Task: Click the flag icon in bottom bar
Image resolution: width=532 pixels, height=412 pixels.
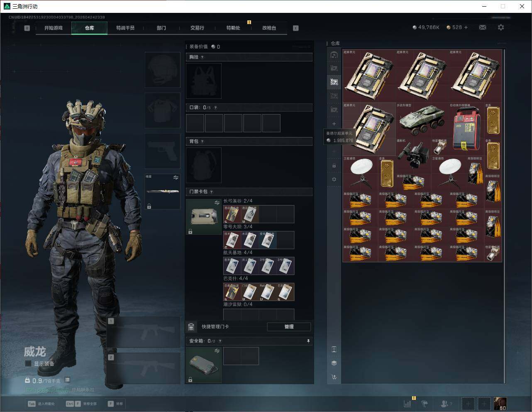Action: click(x=425, y=404)
